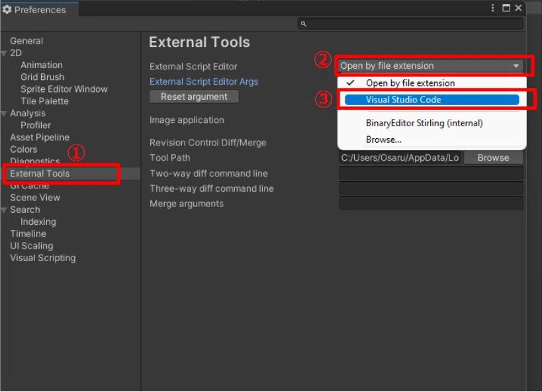Open Indexing preferences
Image resolution: width=542 pixels, height=392 pixels.
pyautogui.click(x=38, y=221)
